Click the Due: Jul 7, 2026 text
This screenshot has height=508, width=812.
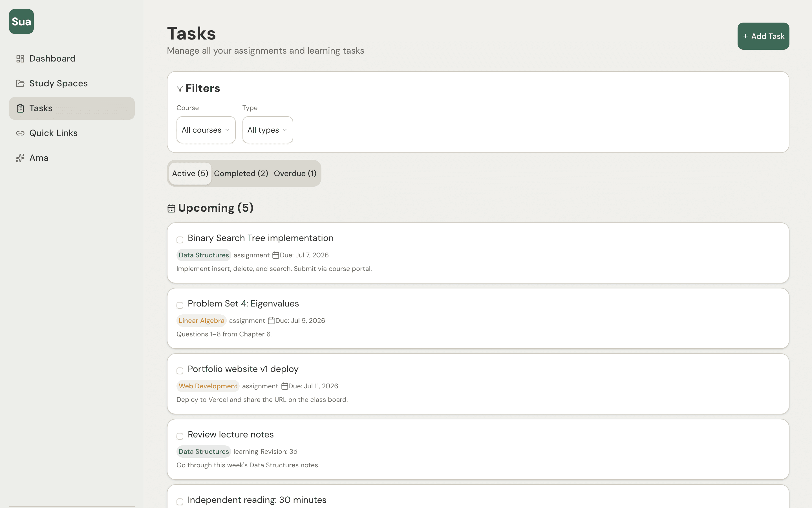(x=304, y=255)
